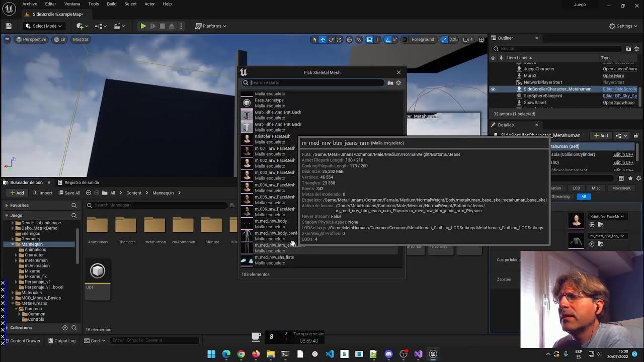Image resolution: width=644 pixels, height=362 pixels.
Task: Open camera speed setting 4
Action: (x=467, y=39)
